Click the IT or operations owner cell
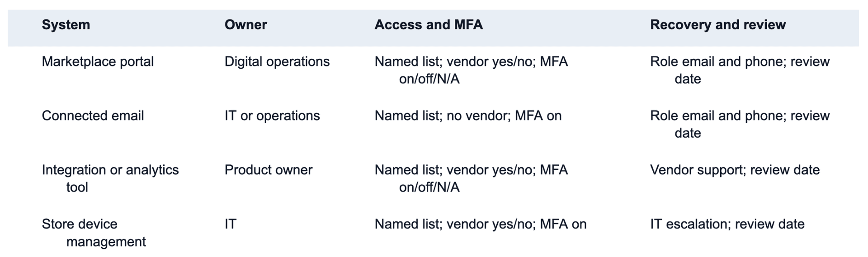Screen dimensions: 868x257 [272, 116]
